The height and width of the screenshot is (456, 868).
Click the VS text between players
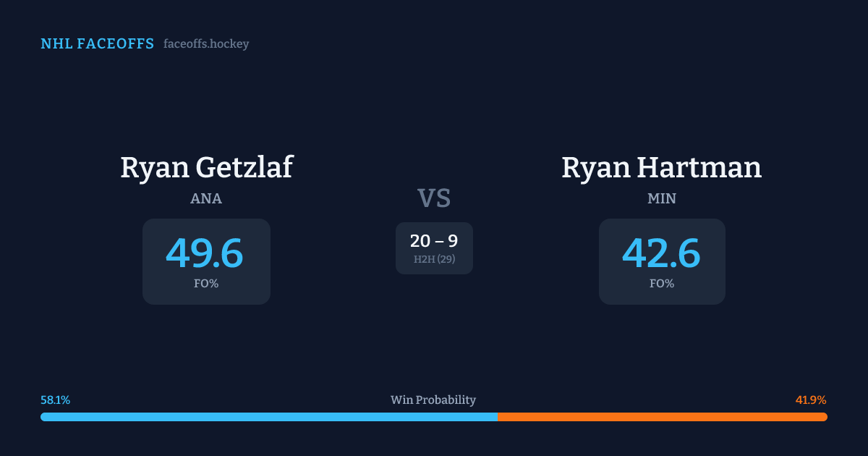coord(434,198)
